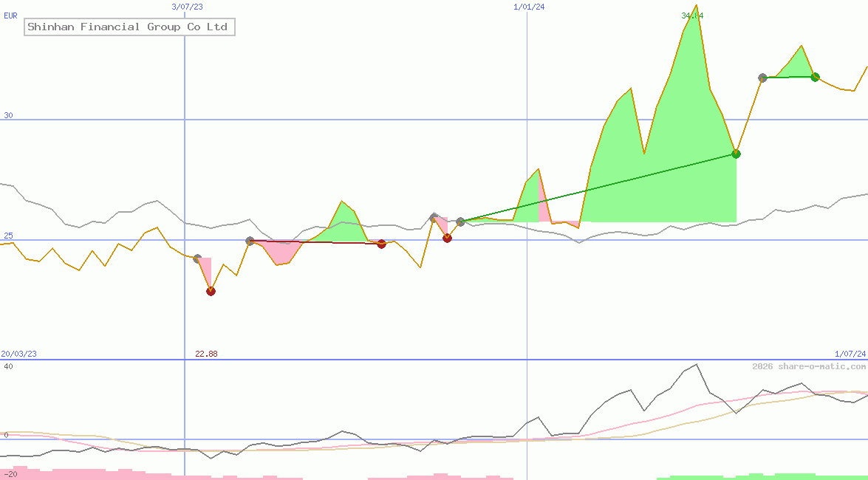Click the green marker ending the long uptrend line
The width and height of the screenshot is (868, 480).
[x=735, y=154]
